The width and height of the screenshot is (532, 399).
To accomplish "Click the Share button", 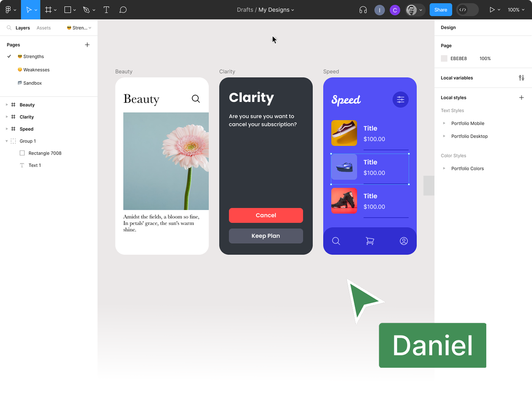I will point(440,10).
